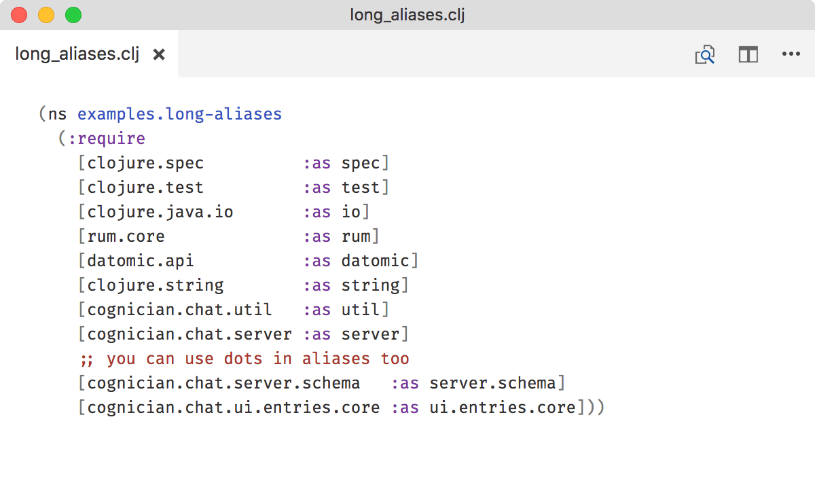Minimize the window using the yellow button
815x504 pixels.
(x=46, y=15)
